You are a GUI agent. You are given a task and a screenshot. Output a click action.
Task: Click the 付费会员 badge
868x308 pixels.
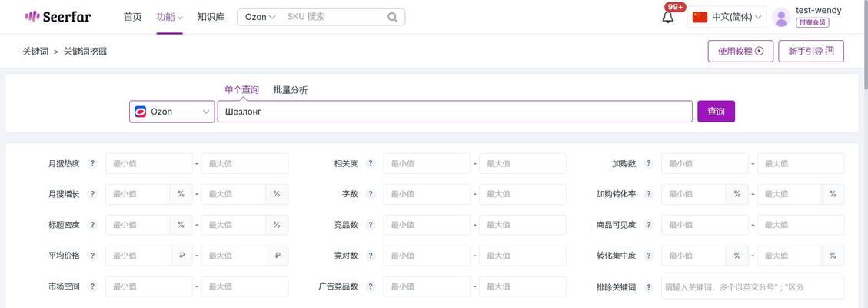[813, 22]
